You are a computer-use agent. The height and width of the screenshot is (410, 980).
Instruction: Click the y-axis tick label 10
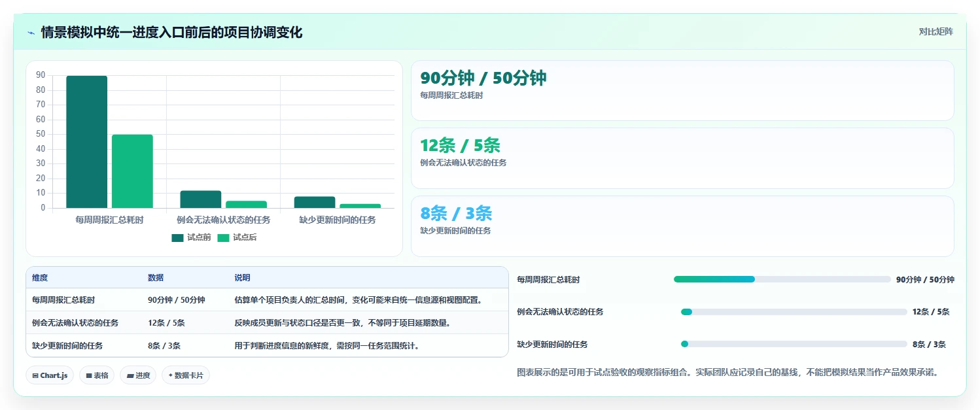coord(41,193)
